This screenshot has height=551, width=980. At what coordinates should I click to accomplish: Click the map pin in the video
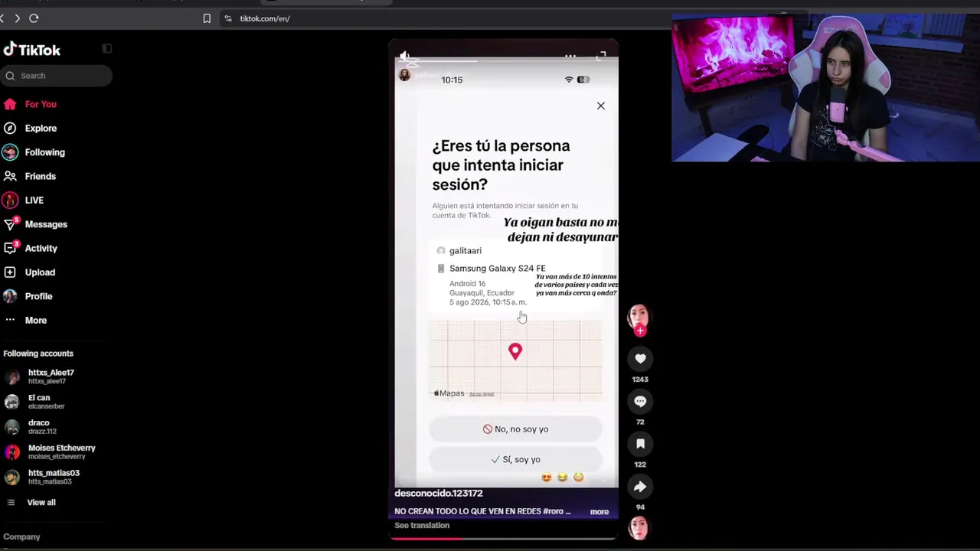pyautogui.click(x=515, y=351)
